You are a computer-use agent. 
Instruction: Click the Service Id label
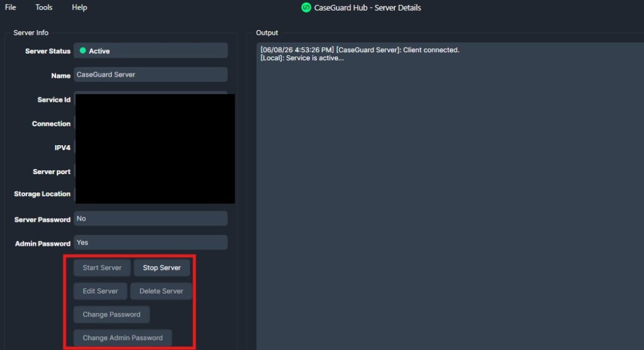tap(54, 100)
